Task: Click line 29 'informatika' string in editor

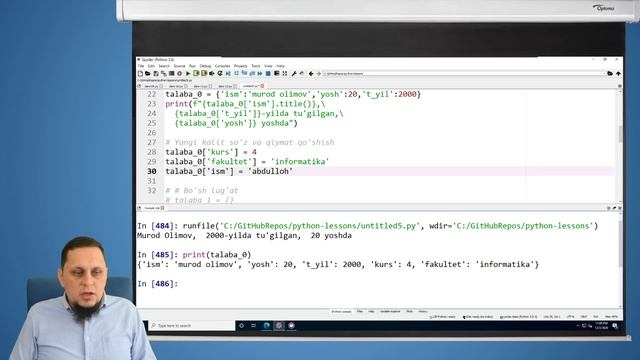Action: (x=300, y=162)
